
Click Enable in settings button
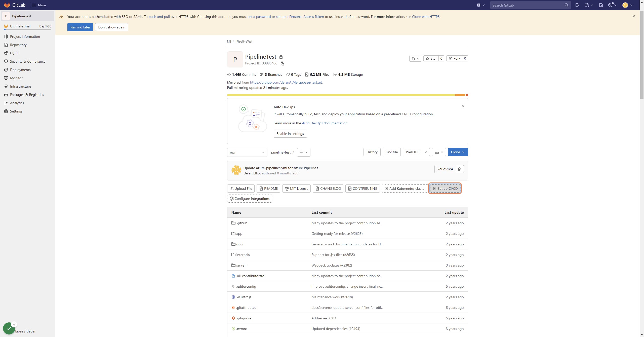pyautogui.click(x=290, y=134)
